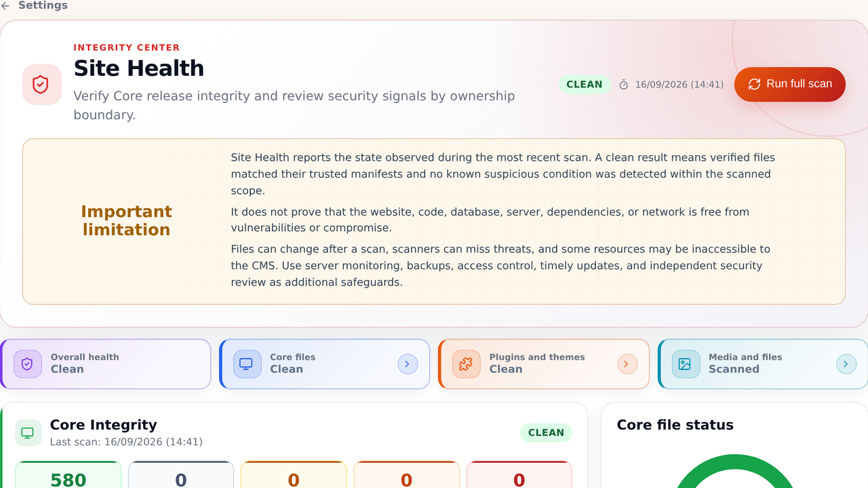Click the purple shield Overall health icon

[27, 364]
